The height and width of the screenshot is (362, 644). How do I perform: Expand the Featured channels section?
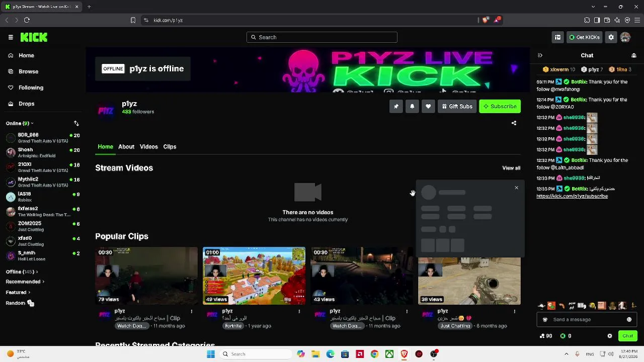pos(18,292)
